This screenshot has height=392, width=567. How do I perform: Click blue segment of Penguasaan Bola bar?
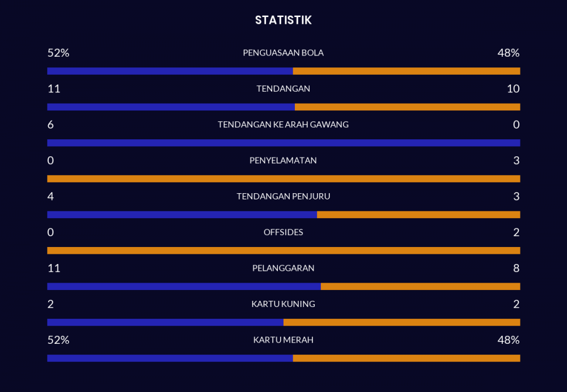pyautogui.click(x=170, y=71)
